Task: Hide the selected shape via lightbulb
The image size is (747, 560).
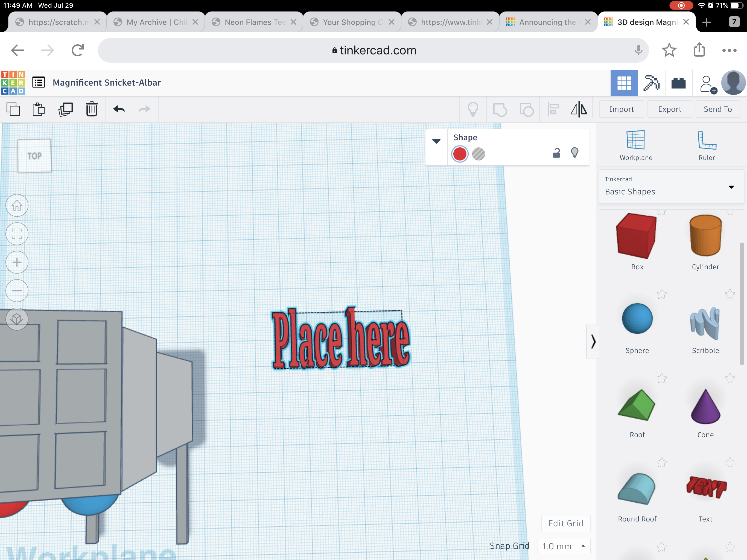Action: coord(574,153)
